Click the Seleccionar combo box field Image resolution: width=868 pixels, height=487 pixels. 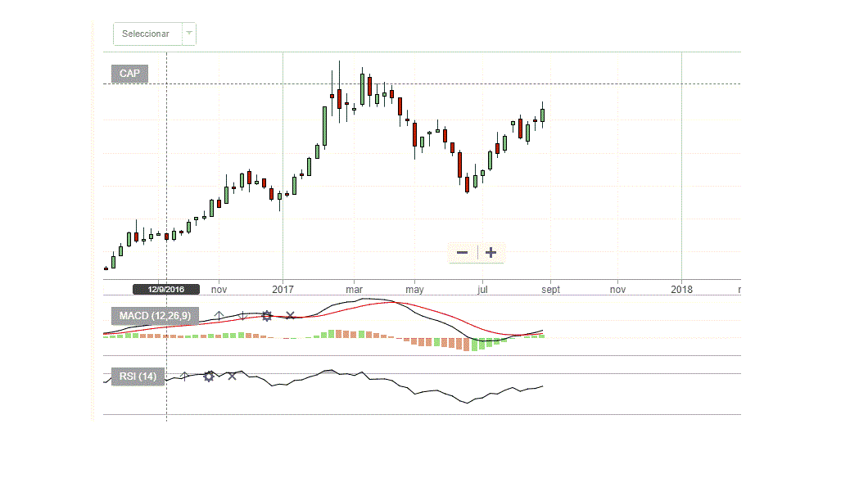point(155,34)
